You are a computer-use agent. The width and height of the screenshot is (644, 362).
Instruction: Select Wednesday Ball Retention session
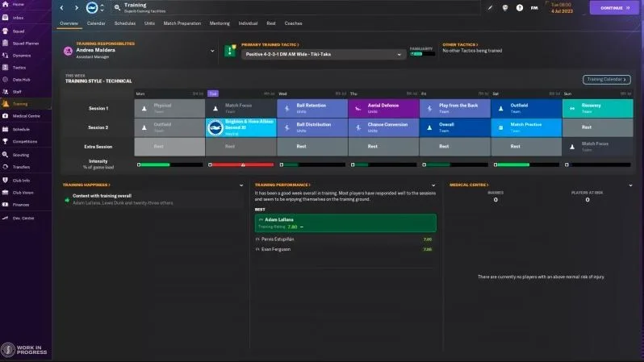(x=312, y=108)
